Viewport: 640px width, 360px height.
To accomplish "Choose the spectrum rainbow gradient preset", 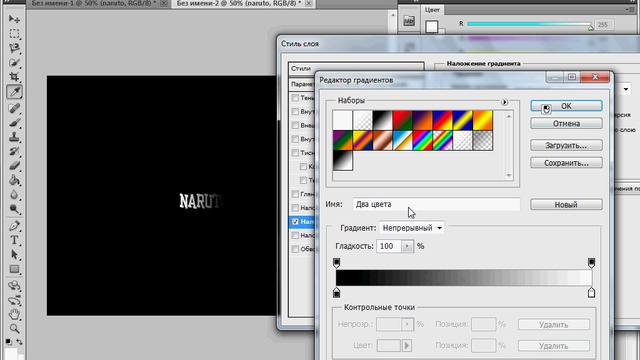I will [423, 141].
